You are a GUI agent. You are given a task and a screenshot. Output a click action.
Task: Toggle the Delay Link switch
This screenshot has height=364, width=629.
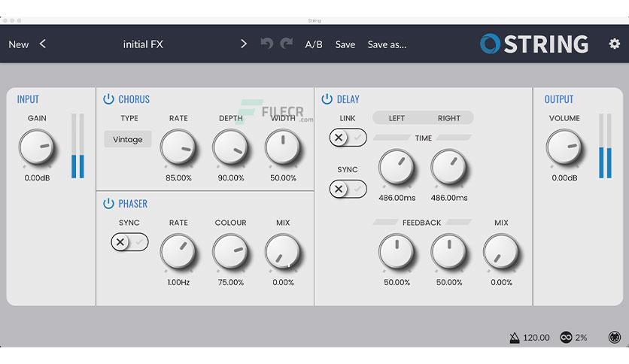pos(348,138)
